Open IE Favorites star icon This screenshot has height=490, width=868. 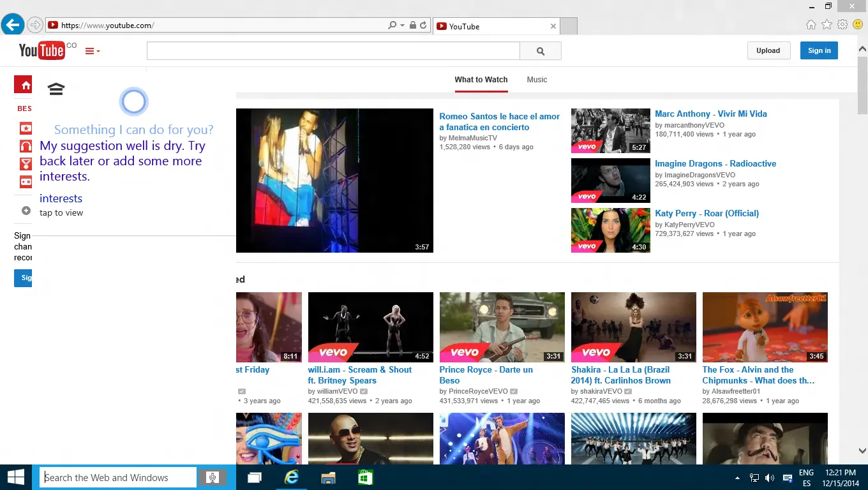pos(827,24)
